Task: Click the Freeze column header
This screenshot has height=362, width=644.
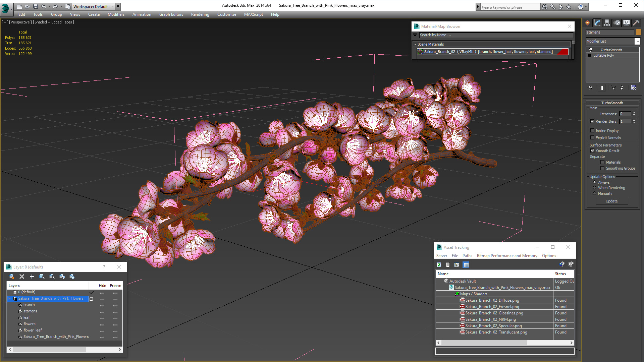Action: point(115,286)
